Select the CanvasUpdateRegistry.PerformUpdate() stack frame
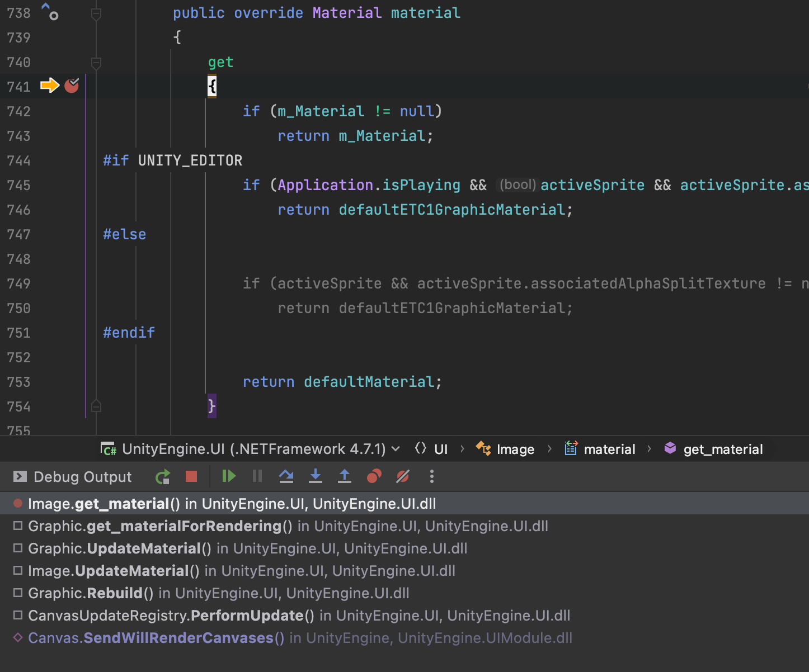Viewport: 809px width, 672px height. [404, 616]
